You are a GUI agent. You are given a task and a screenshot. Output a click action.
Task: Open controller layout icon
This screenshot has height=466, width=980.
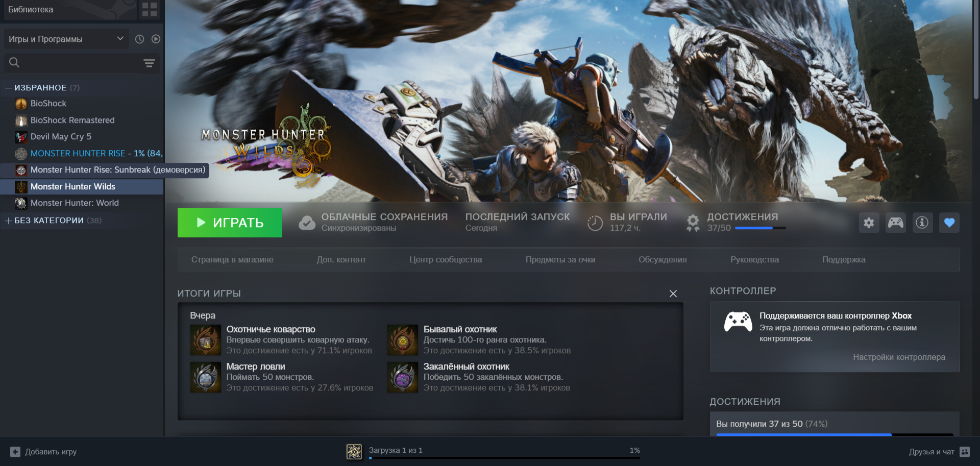(895, 223)
